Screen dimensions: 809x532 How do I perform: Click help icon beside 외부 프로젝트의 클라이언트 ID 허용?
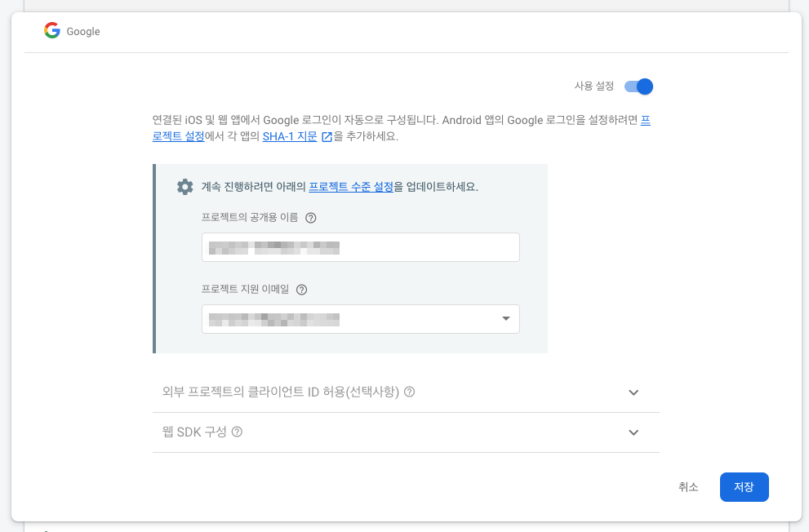[409, 392]
